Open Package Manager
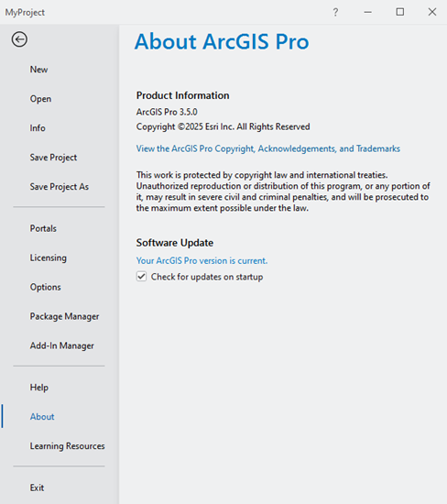 (64, 316)
